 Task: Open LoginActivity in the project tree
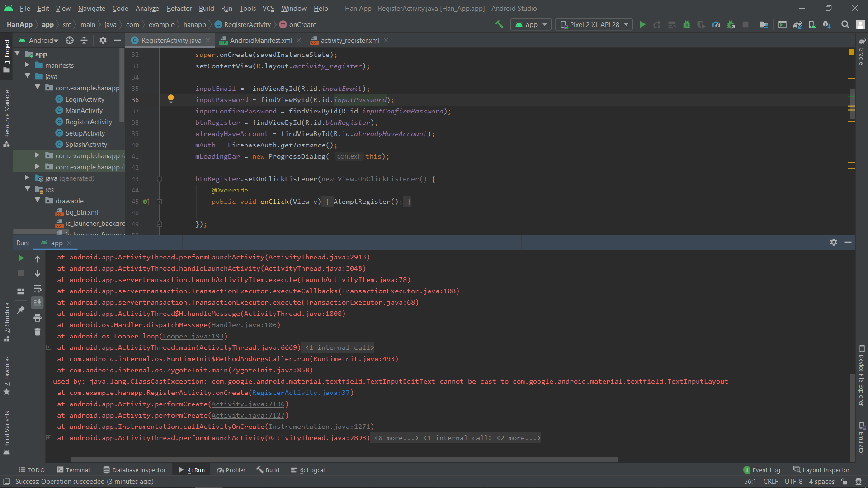pyautogui.click(x=85, y=99)
